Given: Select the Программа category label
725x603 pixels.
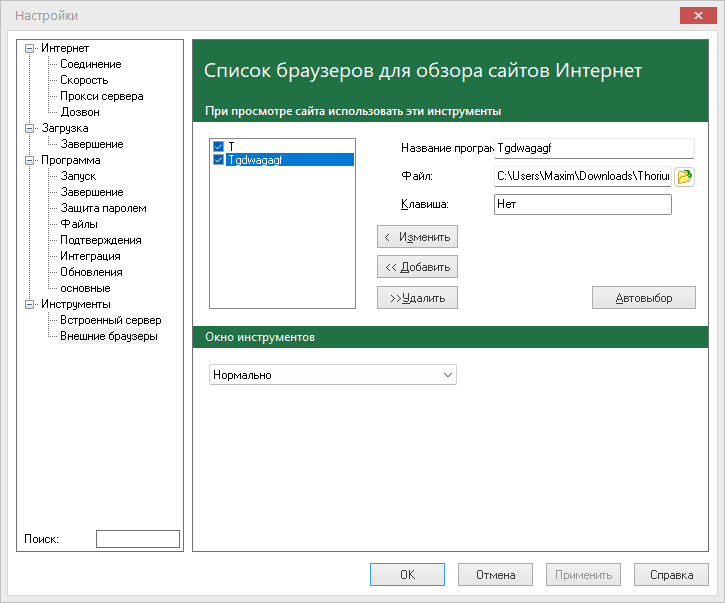Looking at the screenshot, I should (71, 160).
